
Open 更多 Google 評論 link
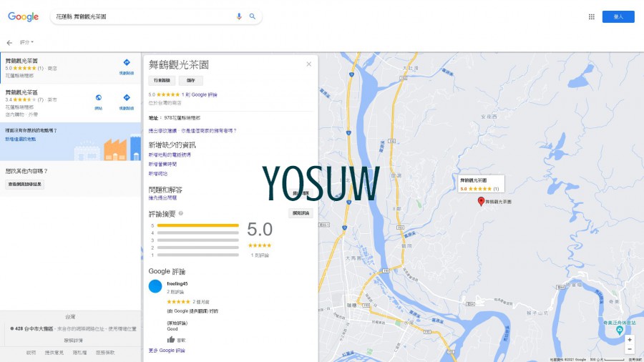(x=166, y=351)
